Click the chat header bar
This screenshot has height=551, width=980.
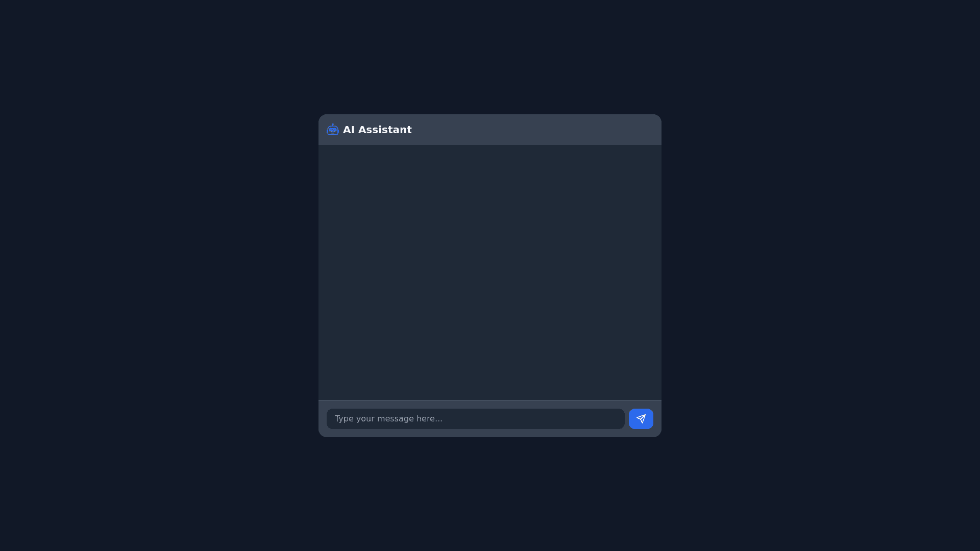(490, 130)
